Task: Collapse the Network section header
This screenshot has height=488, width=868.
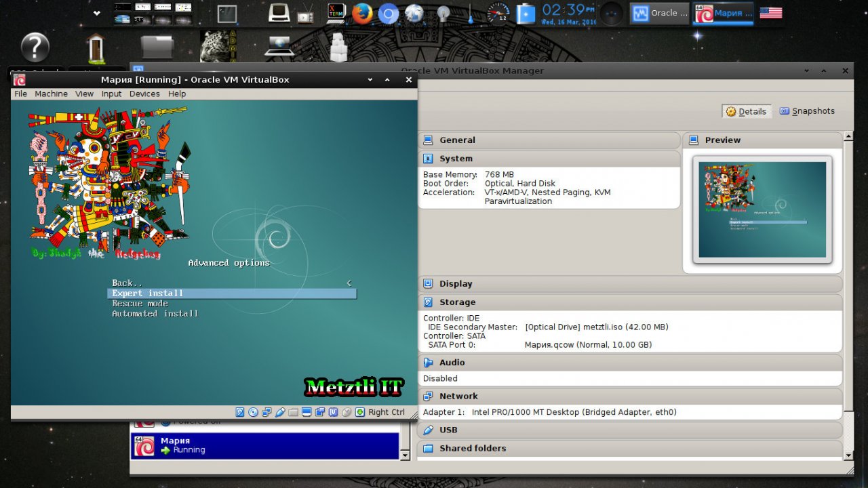Action: pyautogui.click(x=630, y=396)
